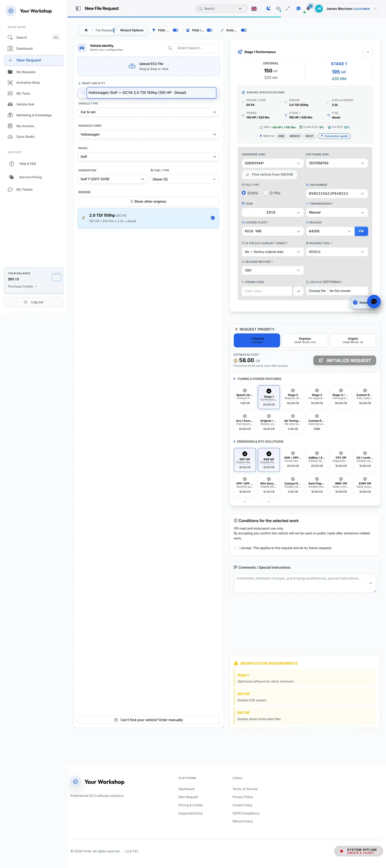Open the Vehicle Type dropdown
Viewport: 386px width, 868px height.
pos(148,112)
